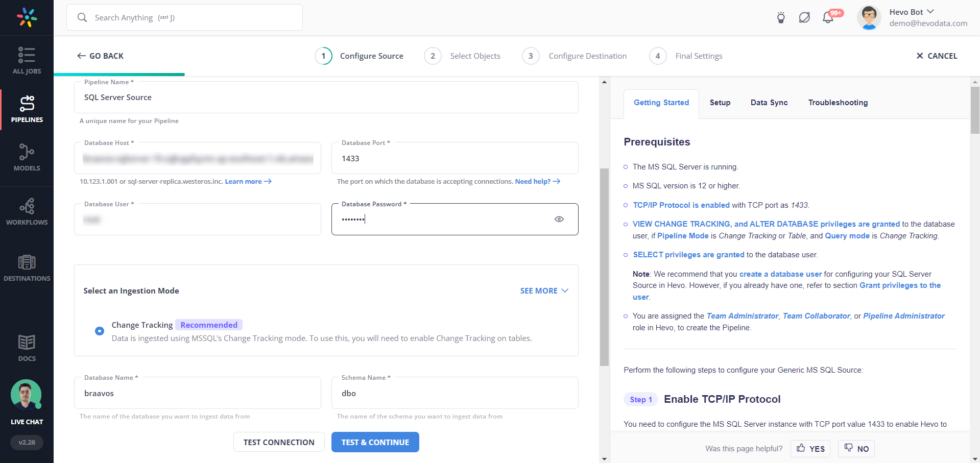The width and height of the screenshot is (980, 463).
Task: Click the search magnifier icon
Action: click(x=82, y=17)
